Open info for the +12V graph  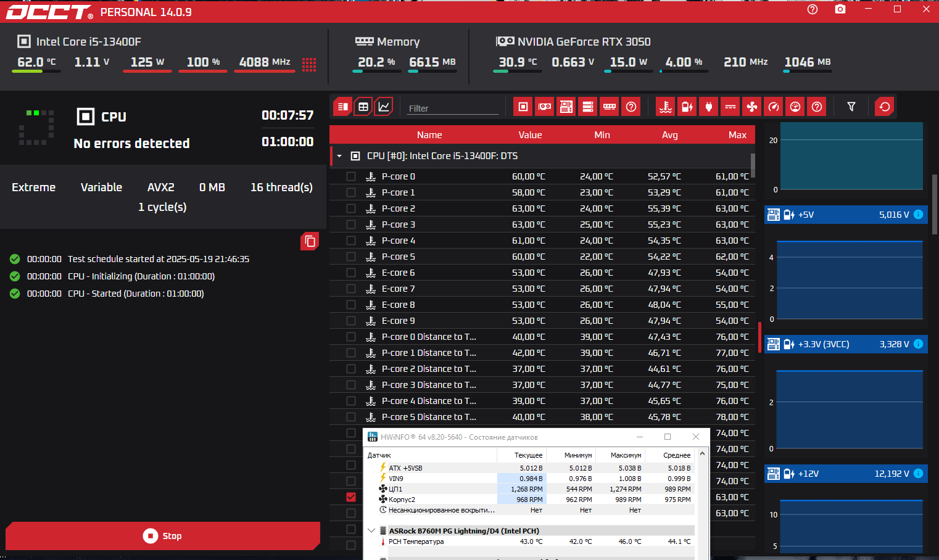point(918,474)
